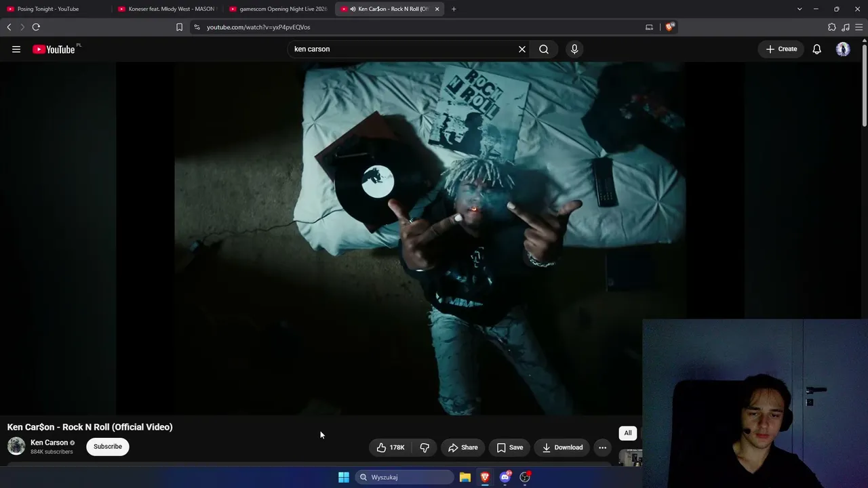Start voice search with the microphone

(574, 49)
